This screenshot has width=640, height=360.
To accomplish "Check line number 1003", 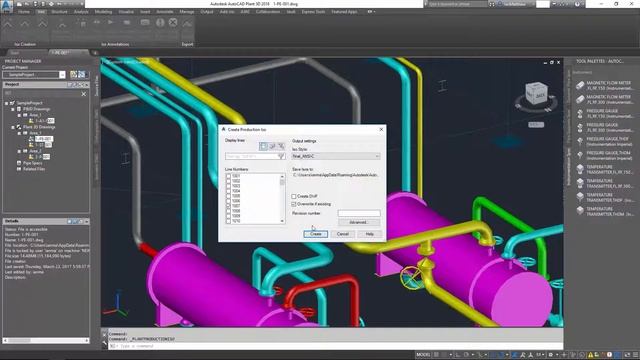I will click(229, 186).
